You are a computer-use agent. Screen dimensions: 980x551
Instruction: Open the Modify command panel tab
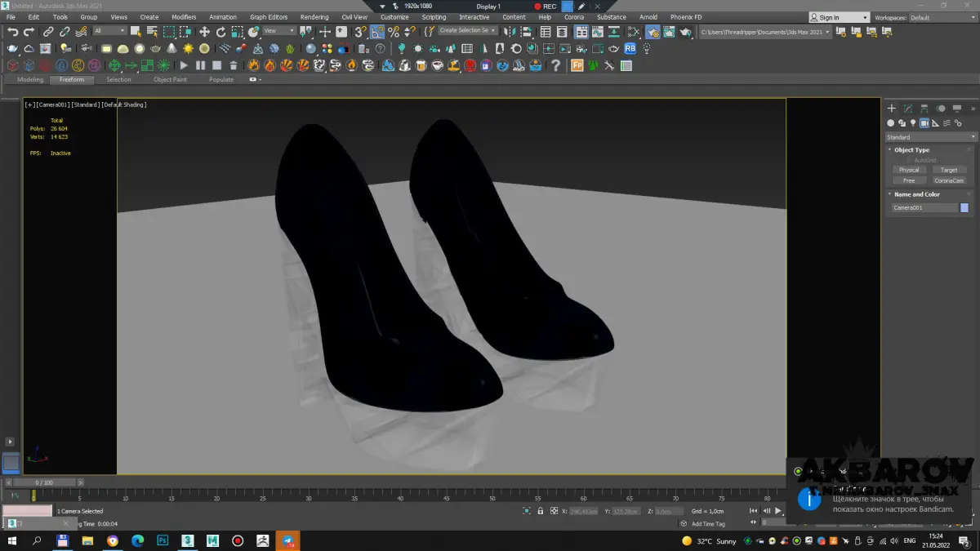coord(907,108)
